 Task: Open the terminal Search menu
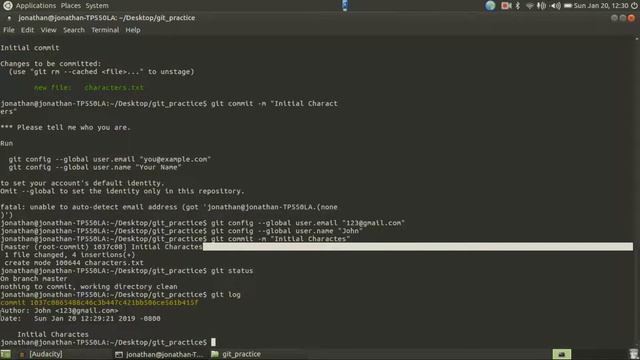(73, 30)
